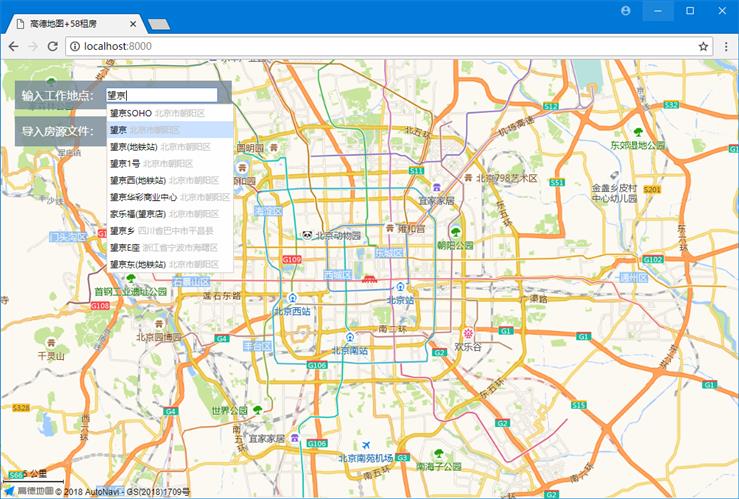This screenshot has height=499, width=739.
Task: Click the 通州区 district label
Action: [x=633, y=278]
